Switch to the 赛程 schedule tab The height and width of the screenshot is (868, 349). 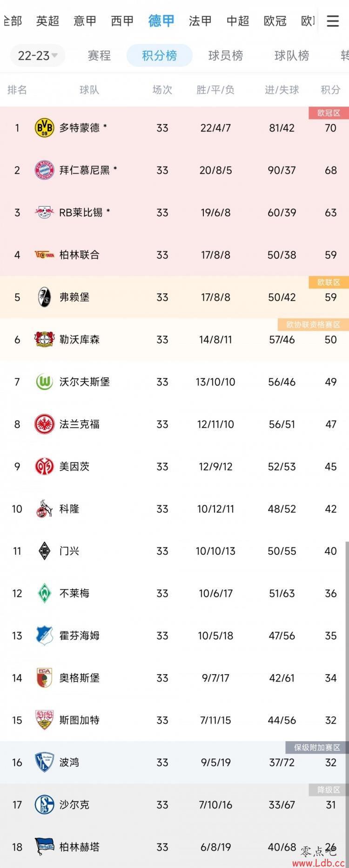(99, 56)
